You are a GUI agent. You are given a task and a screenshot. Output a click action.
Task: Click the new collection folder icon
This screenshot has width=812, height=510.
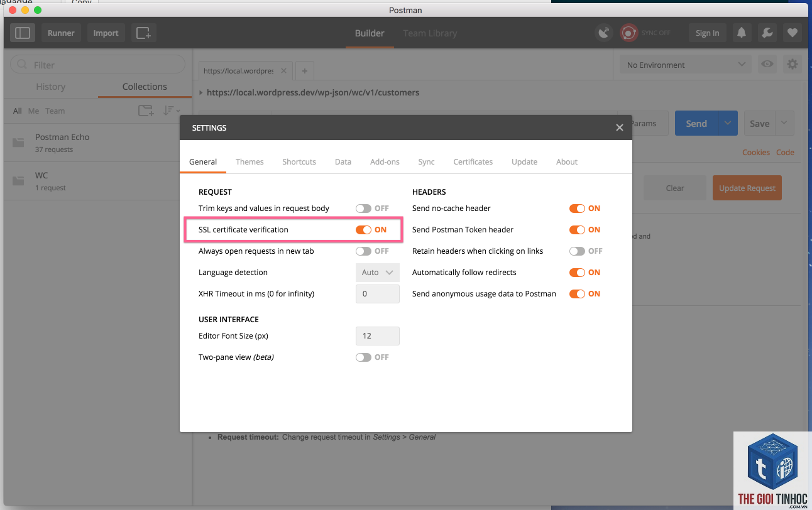pos(146,111)
